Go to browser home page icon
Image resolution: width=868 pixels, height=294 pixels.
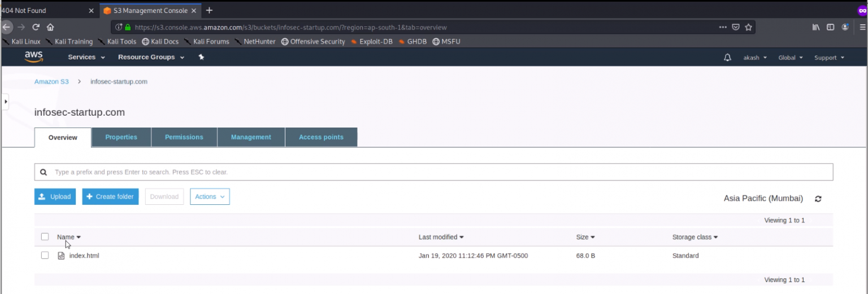point(50,27)
